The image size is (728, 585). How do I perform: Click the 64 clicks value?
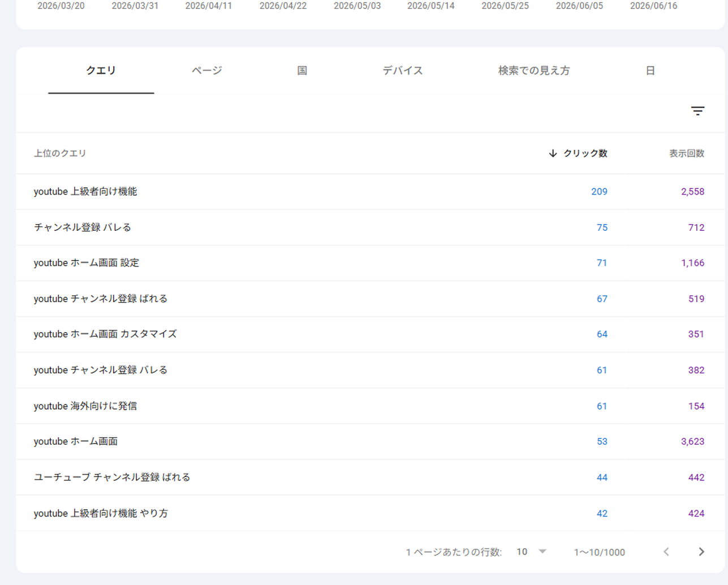point(602,334)
